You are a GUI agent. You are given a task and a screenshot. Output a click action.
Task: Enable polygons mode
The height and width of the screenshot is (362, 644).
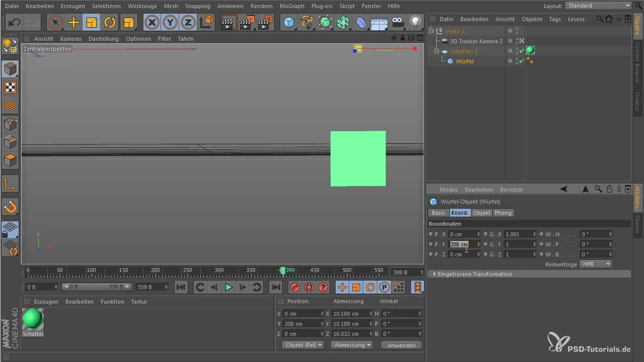click(x=11, y=160)
